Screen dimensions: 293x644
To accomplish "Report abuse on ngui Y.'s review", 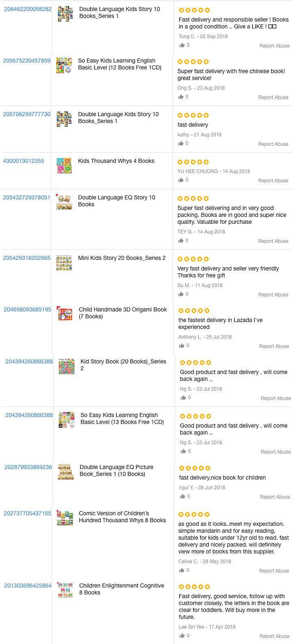I will 275,497.
